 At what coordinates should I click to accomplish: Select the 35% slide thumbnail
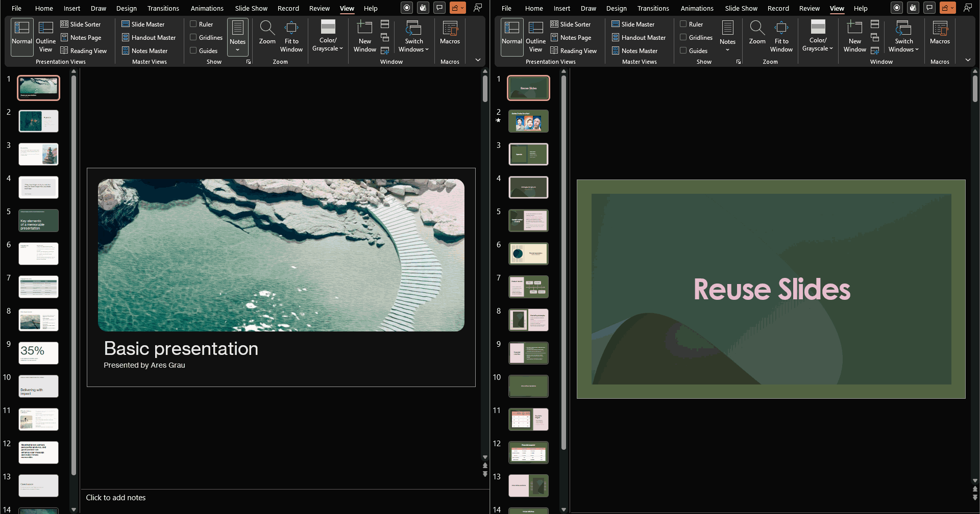(39, 353)
